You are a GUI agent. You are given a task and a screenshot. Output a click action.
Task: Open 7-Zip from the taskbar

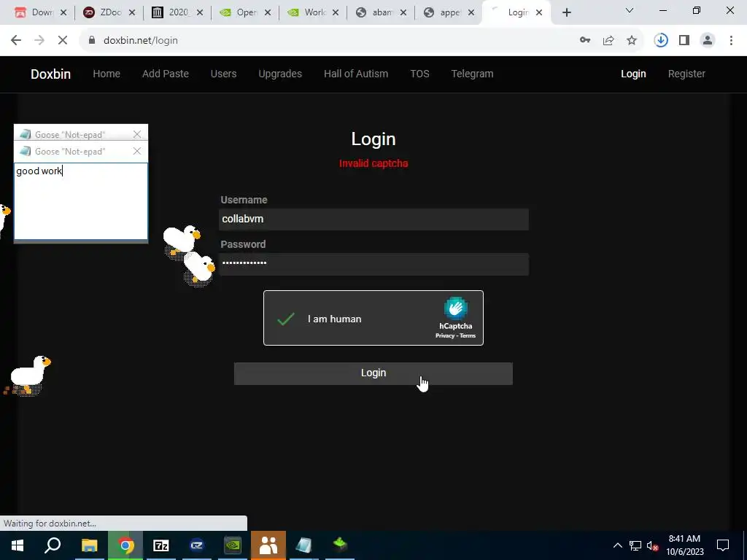[x=161, y=545]
